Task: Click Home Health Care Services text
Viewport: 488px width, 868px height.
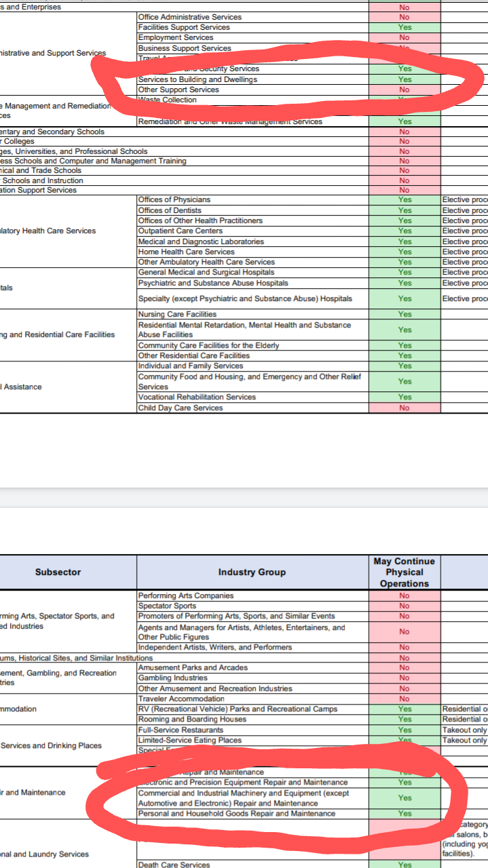Action: [x=186, y=252]
